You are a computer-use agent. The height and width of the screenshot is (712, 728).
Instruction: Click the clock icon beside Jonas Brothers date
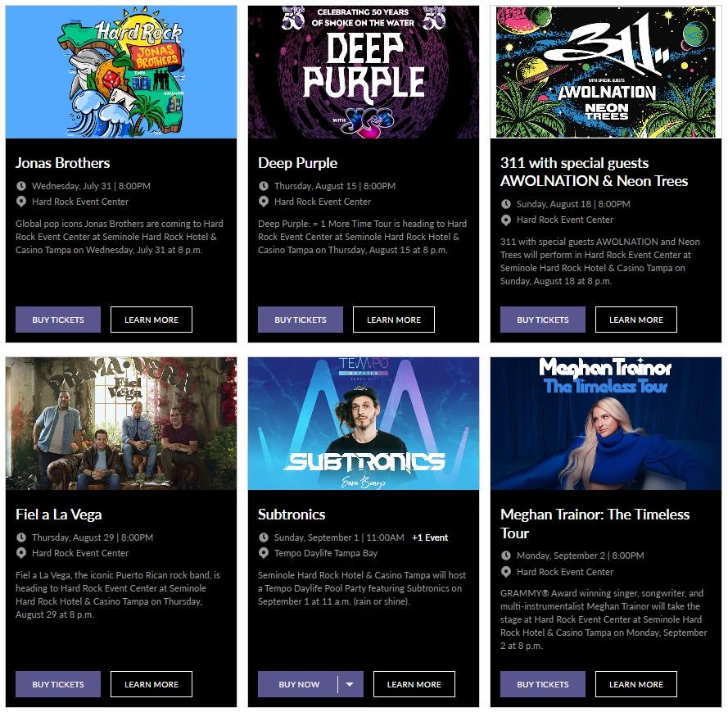click(21, 186)
